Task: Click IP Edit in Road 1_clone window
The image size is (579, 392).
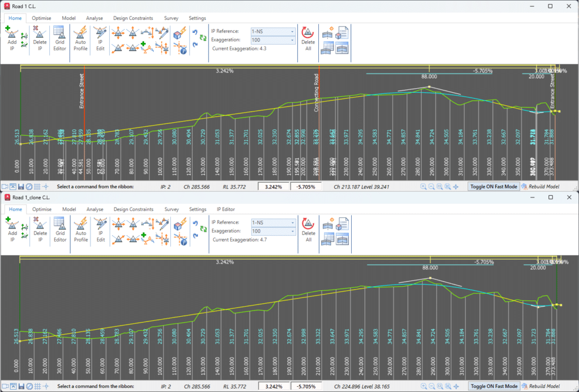Action: pyautogui.click(x=101, y=230)
